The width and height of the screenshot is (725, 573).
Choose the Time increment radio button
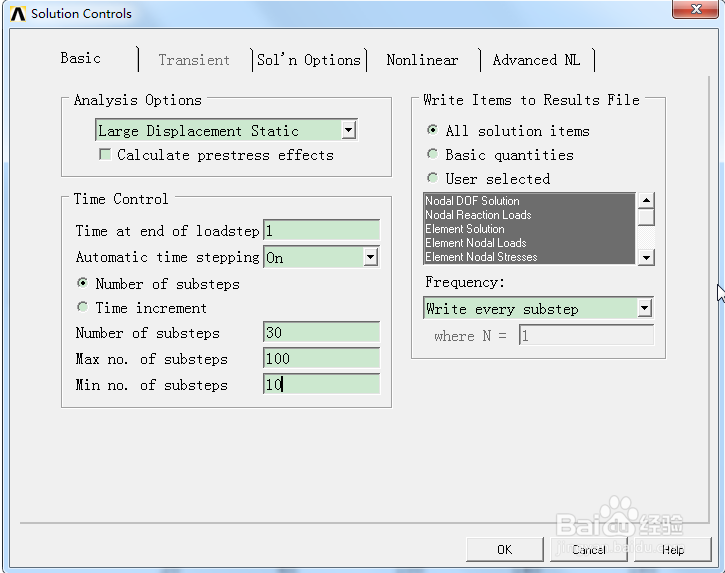pyautogui.click(x=82, y=307)
